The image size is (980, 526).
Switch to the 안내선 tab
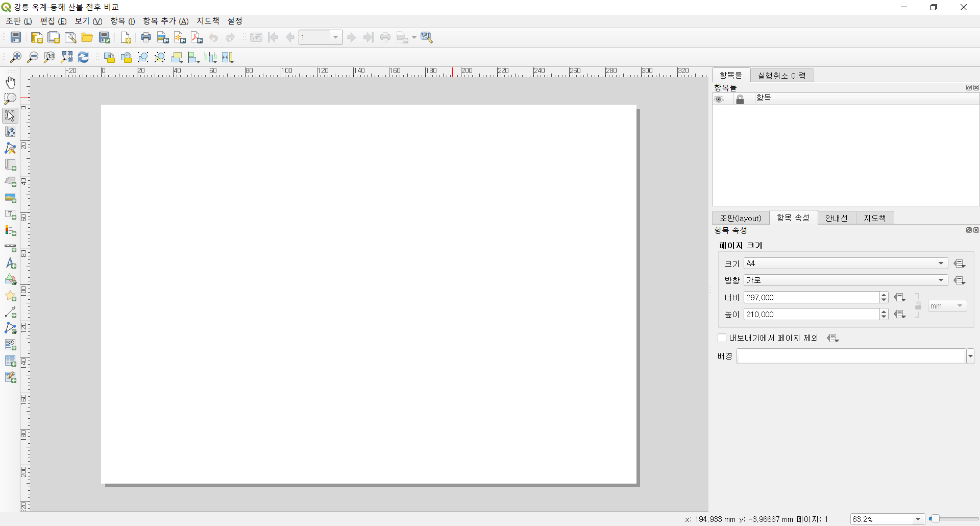click(x=837, y=218)
